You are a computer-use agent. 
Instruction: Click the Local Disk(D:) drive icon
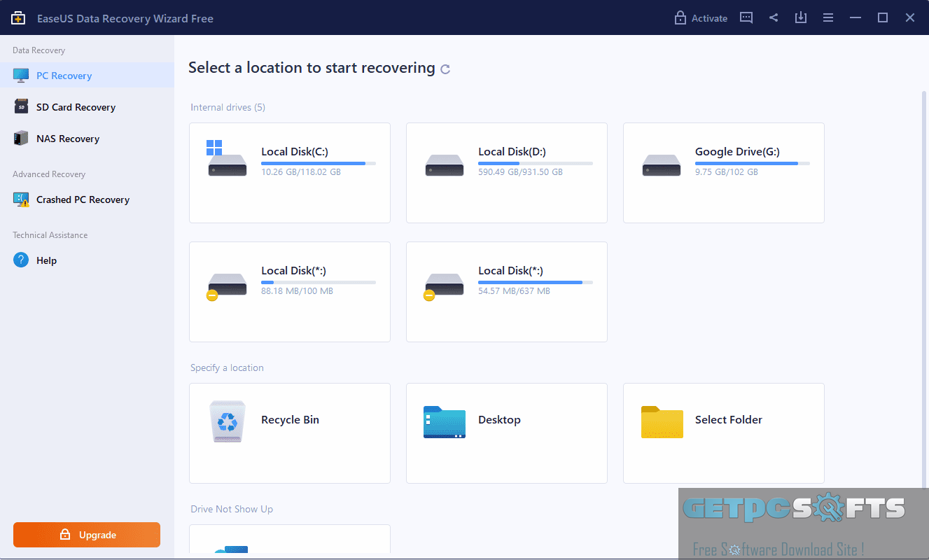click(445, 165)
